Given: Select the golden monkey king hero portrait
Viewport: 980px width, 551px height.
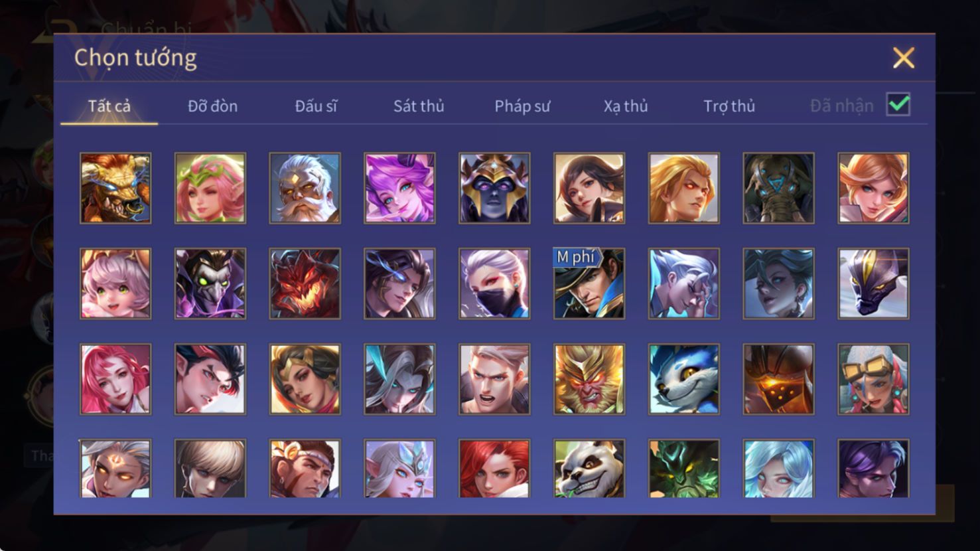Looking at the screenshot, I should [x=589, y=379].
